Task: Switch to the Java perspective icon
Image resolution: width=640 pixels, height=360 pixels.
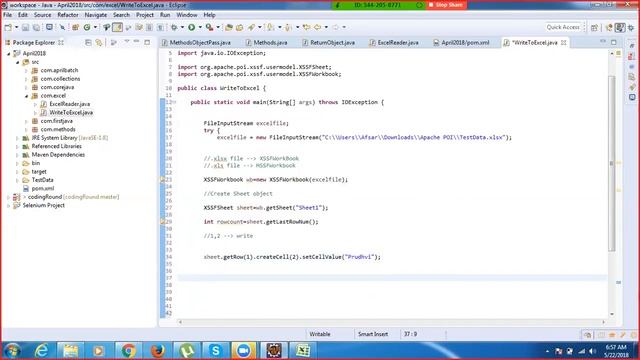Action: click(620, 27)
